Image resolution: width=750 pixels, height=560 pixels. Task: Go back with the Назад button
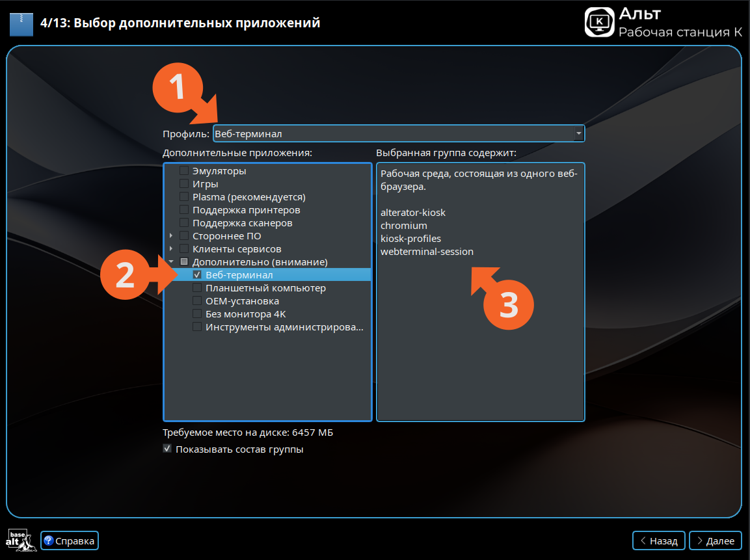point(658,540)
